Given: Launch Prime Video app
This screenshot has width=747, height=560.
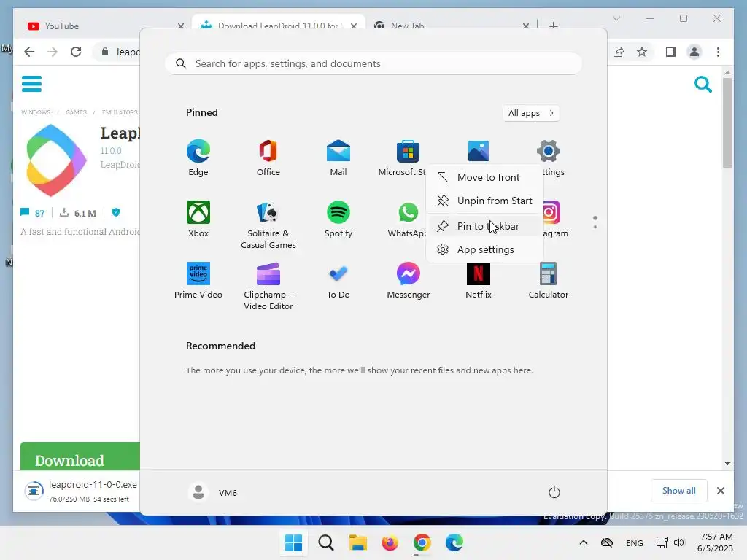Looking at the screenshot, I should point(198,281).
